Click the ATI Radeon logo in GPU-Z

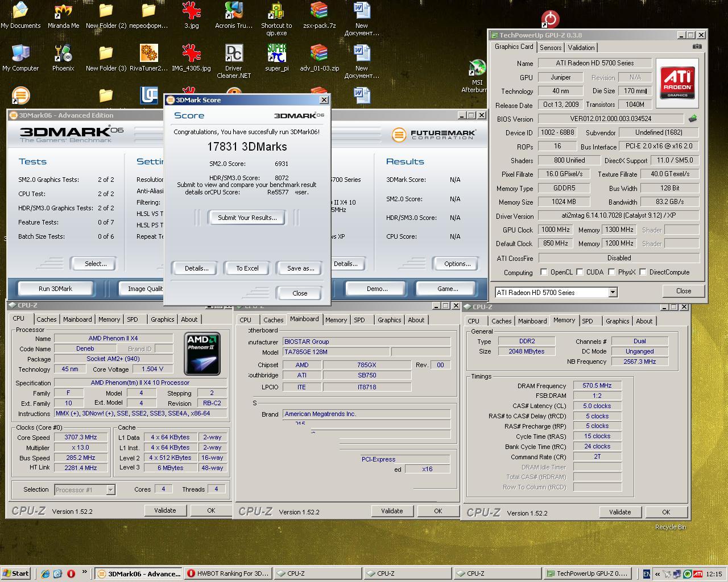[677, 83]
